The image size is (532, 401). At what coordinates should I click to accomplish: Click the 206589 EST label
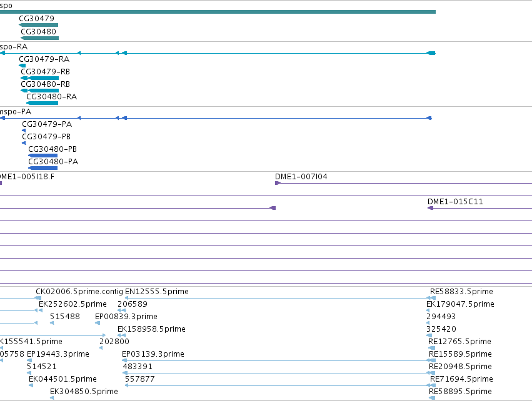133,304
